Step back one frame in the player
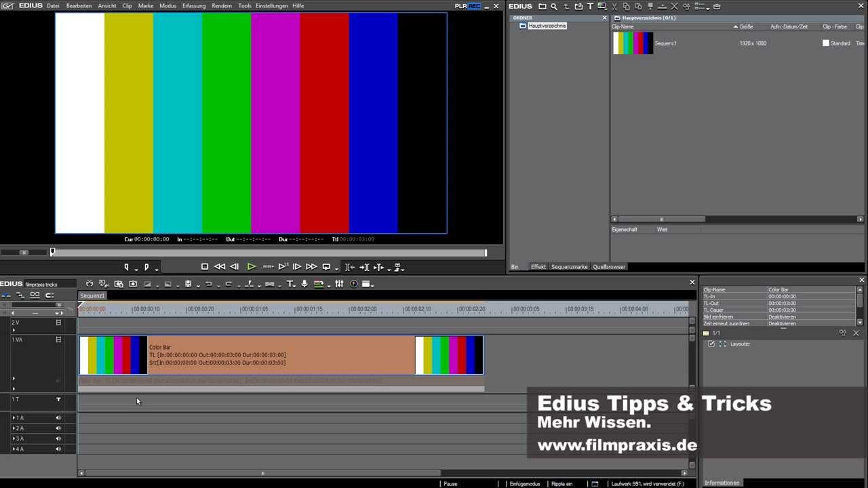 coord(235,267)
